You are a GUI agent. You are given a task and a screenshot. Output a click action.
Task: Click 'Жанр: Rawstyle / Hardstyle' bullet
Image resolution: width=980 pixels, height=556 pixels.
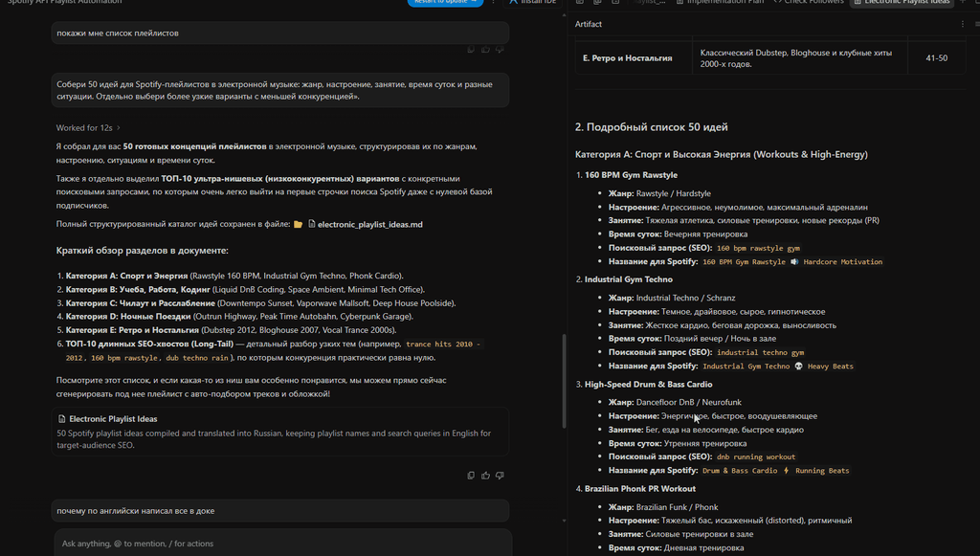(659, 193)
